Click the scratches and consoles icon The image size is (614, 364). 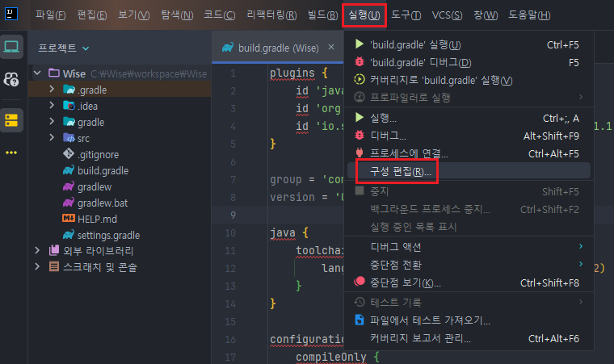pos(53,267)
